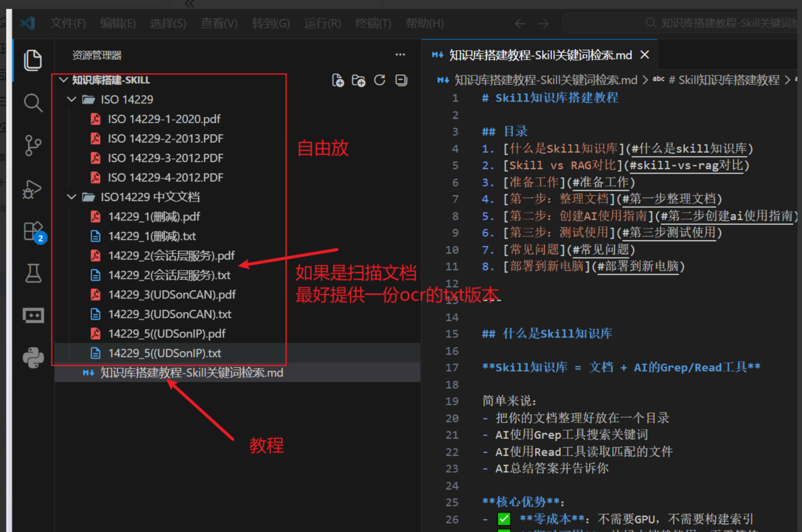Click the heading # Skill知识库搭建教程 on line 1
Screen dimensions: 802x532
[x=550, y=98]
